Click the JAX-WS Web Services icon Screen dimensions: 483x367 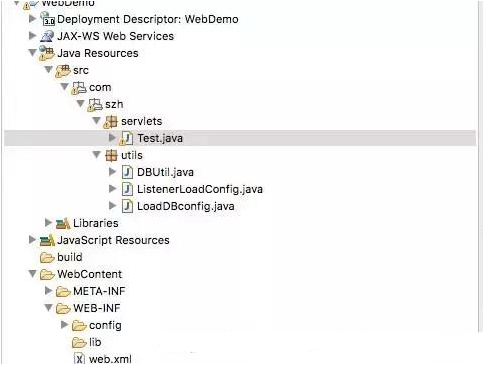pyautogui.click(x=47, y=36)
